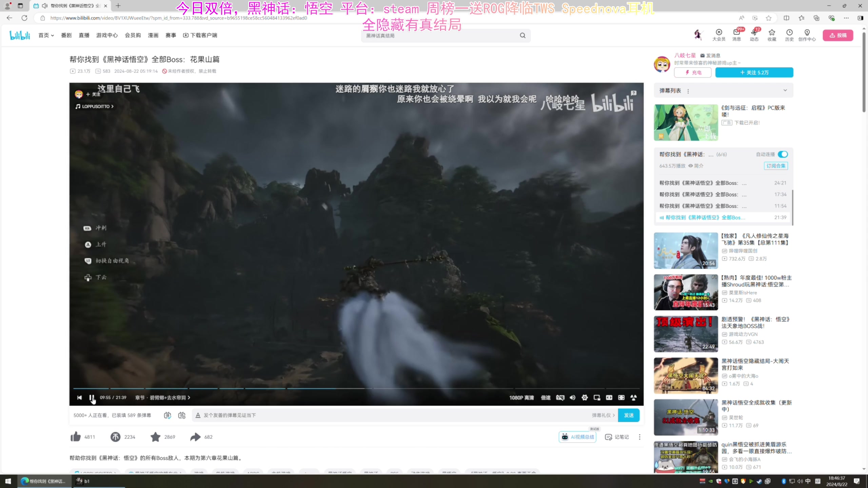Open 消息 messages icon
The image size is (868, 488).
tap(736, 35)
